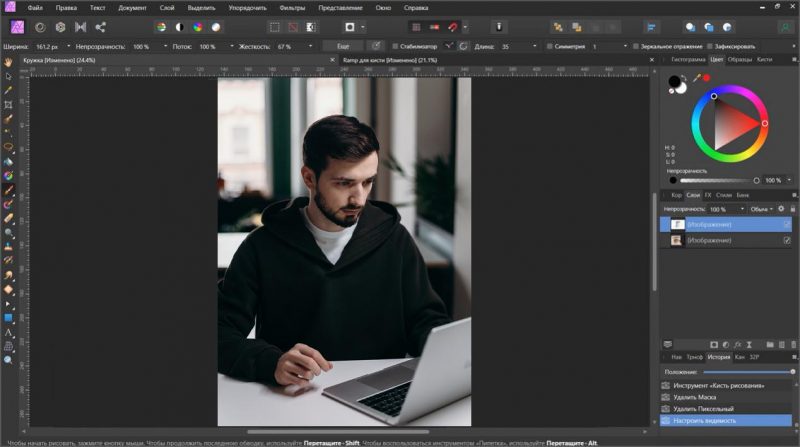Enable the Симметрия checkbox
This screenshot has width=800, height=447.
[548, 46]
